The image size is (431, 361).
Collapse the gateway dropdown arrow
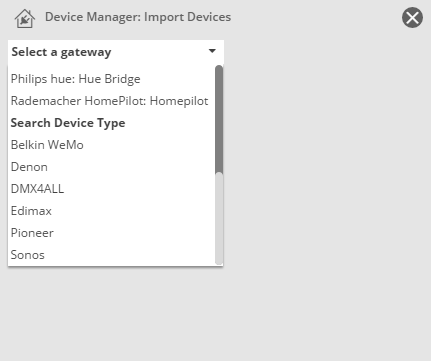[x=212, y=51]
